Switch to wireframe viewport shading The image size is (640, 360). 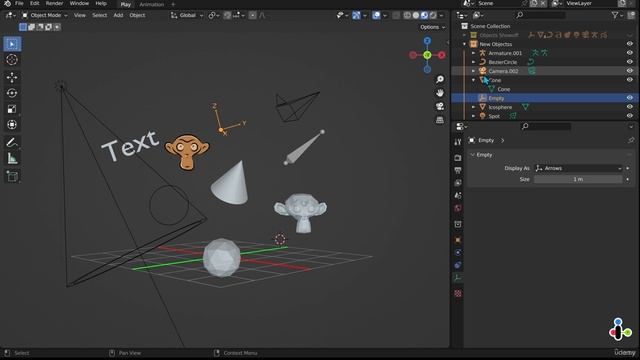(x=407, y=16)
